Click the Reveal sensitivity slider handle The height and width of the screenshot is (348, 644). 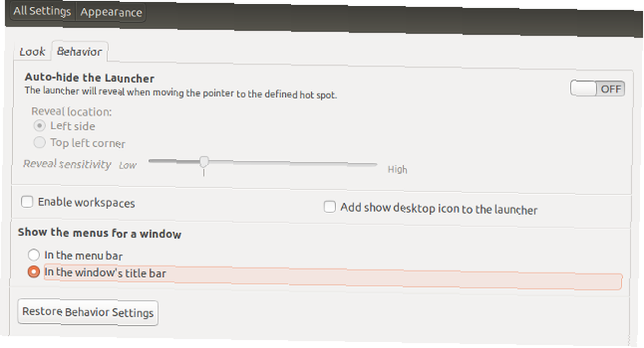[204, 161]
